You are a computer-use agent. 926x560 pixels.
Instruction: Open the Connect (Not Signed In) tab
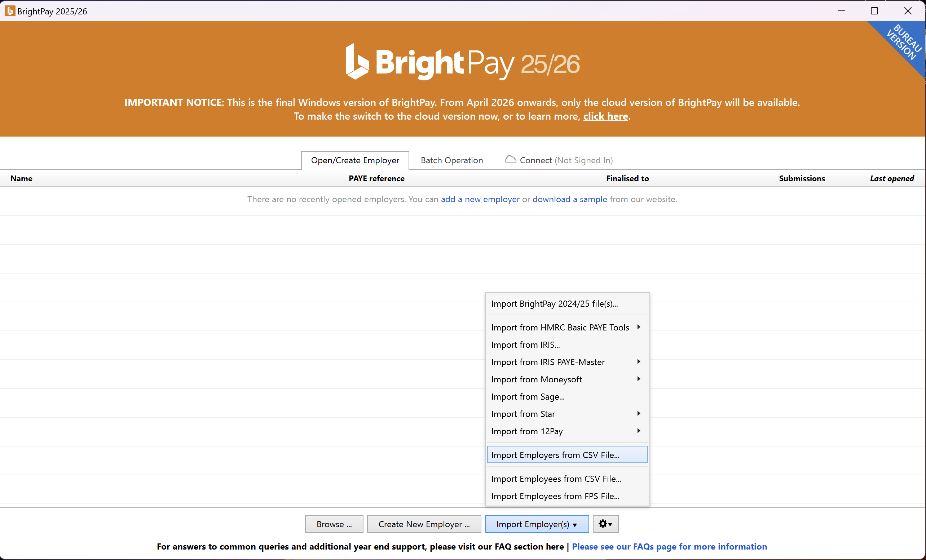point(559,160)
